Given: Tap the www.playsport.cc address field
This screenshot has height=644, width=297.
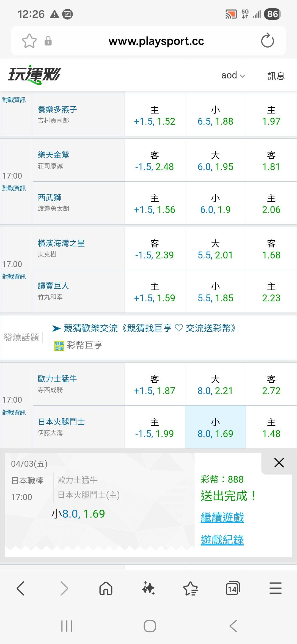Looking at the screenshot, I should (156, 41).
